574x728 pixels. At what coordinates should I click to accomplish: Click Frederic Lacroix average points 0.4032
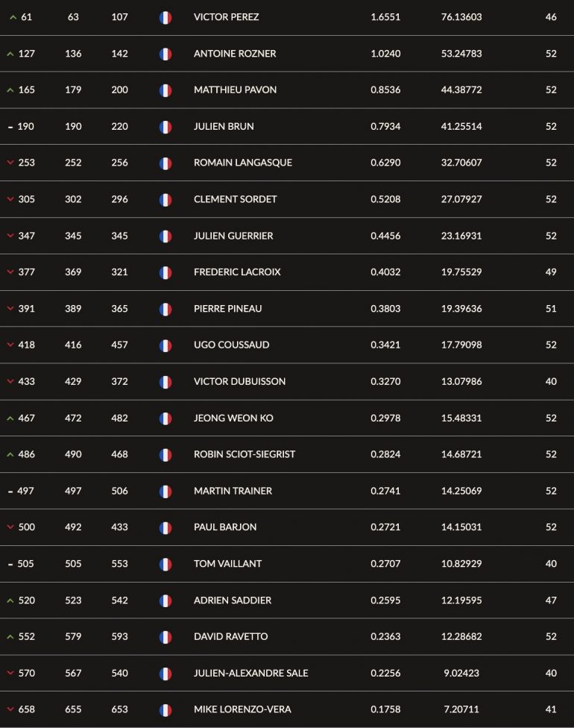click(385, 272)
